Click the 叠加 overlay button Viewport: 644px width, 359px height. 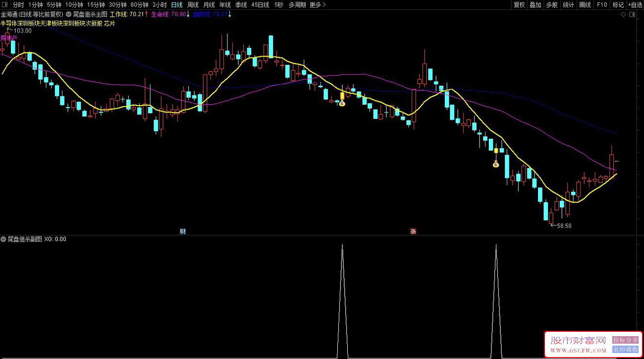tap(536, 5)
